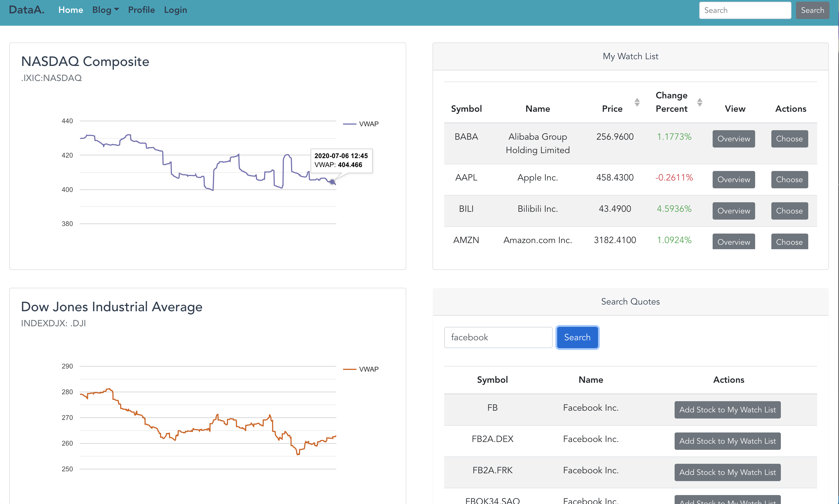Click the NASDAQ chart highlighted data point
839x504 pixels.
pyautogui.click(x=332, y=182)
